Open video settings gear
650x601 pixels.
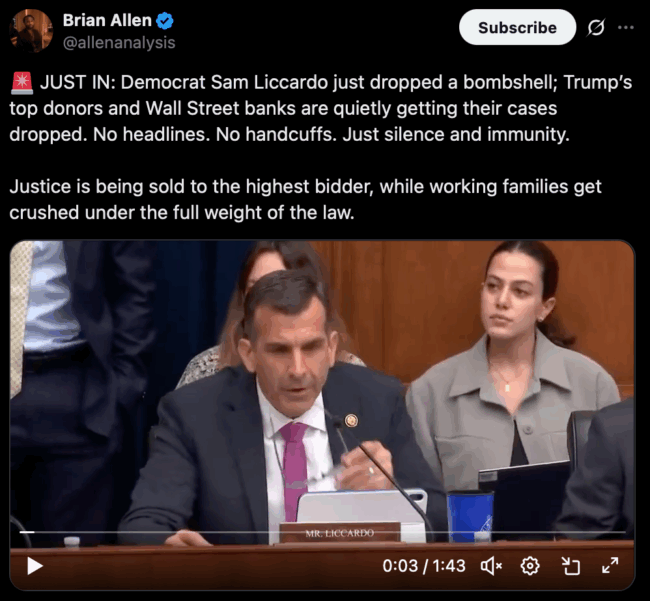click(530, 566)
